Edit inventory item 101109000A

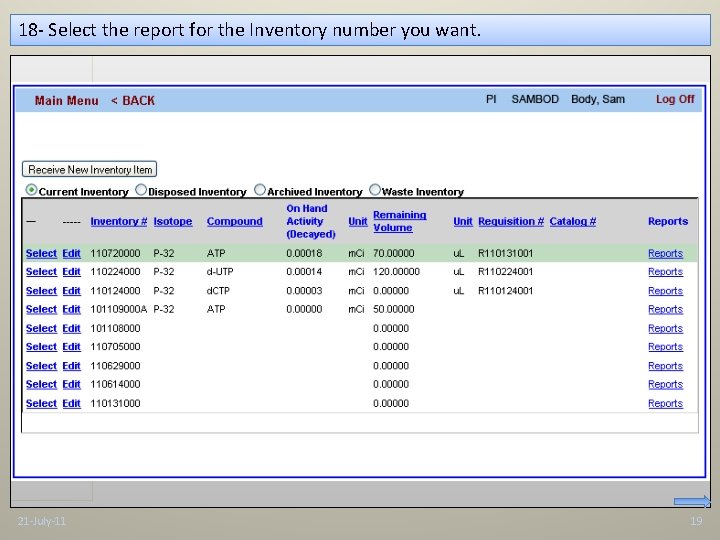pyautogui.click(x=71, y=309)
